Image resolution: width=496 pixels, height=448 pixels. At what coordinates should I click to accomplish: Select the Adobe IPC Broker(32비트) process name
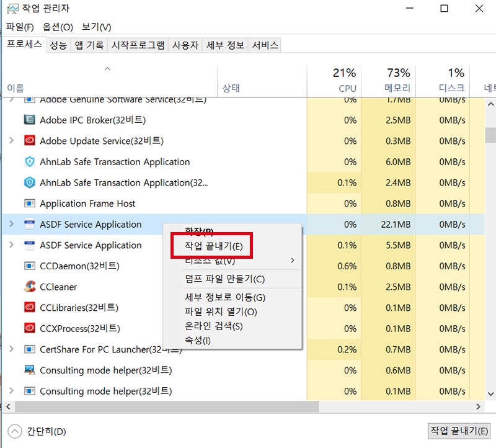(x=92, y=120)
